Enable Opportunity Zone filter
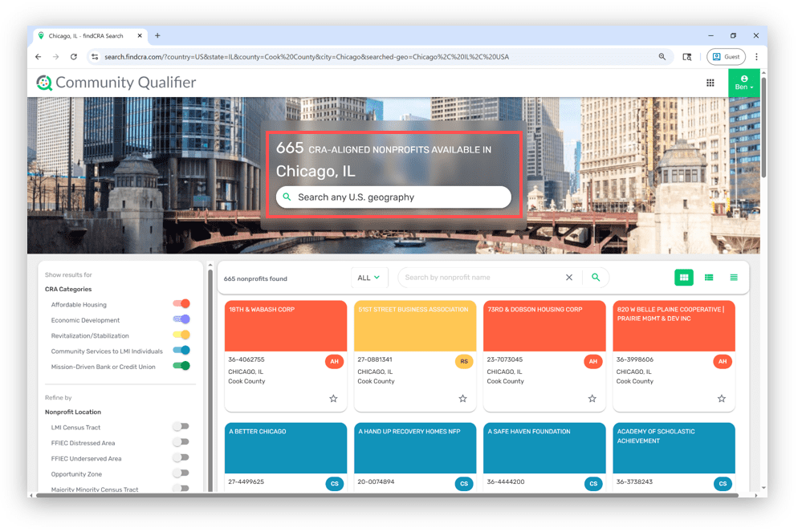This screenshot has width=802, height=532. 181,473
